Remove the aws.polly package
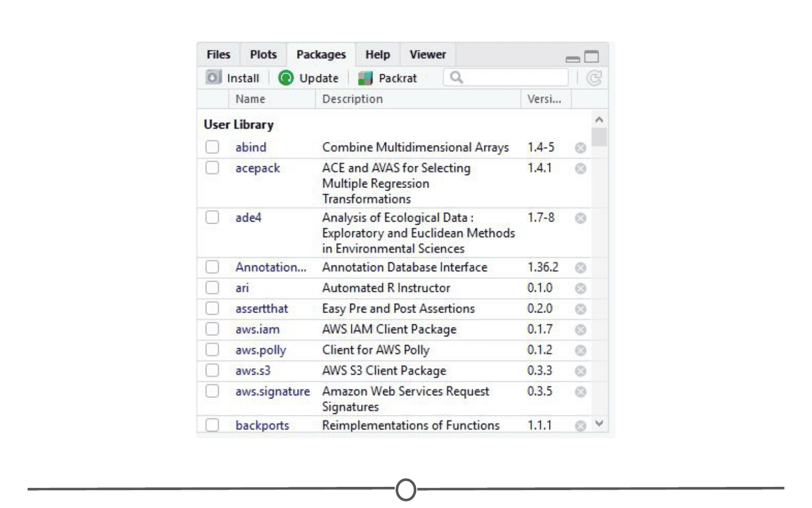Image resolution: width=812 pixels, height=508 pixels. 580,350
